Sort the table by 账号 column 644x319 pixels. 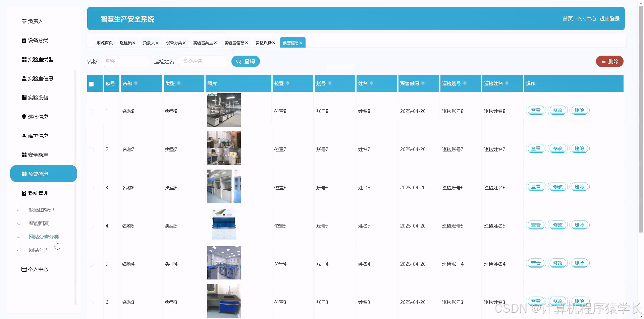click(330, 83)
